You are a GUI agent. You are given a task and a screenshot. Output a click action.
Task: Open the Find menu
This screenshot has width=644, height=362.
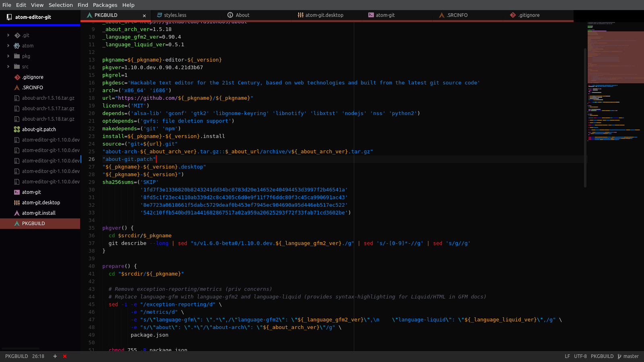[83, 5]
